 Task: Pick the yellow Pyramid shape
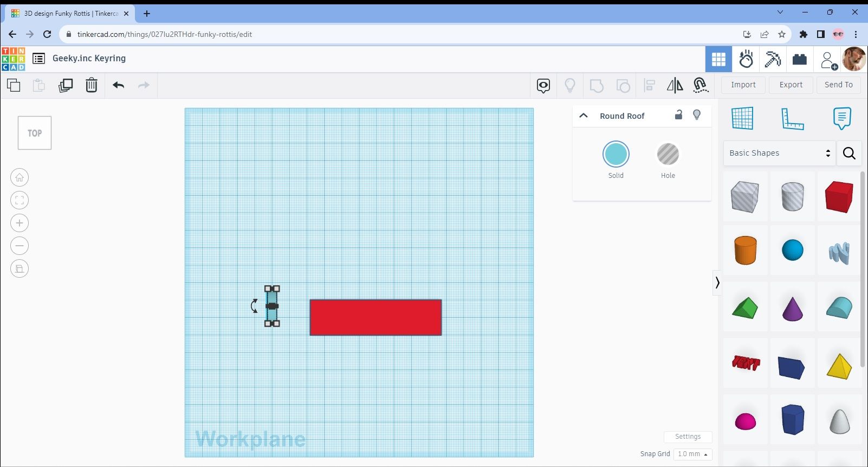coord(839,366)
